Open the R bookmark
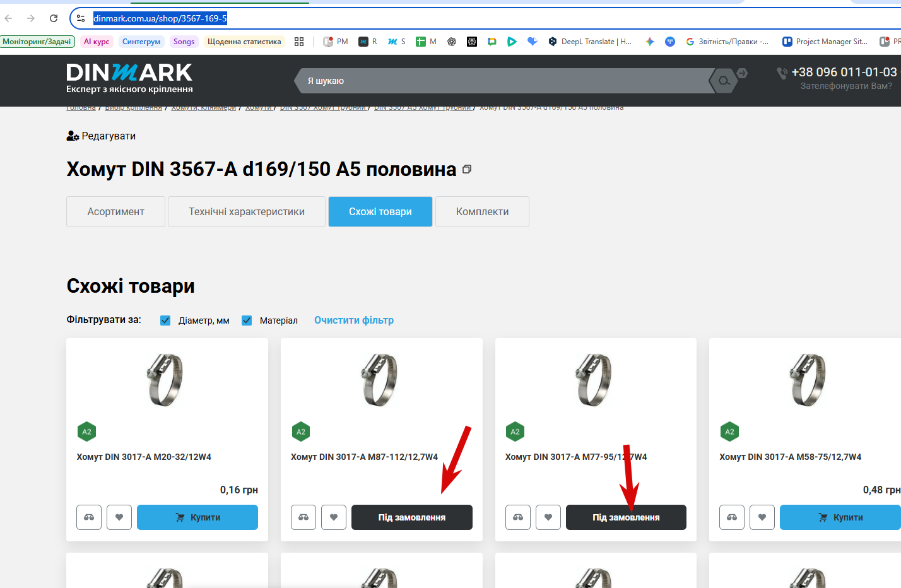Image resolution: width=901 pixels, height=588 pixels. click(x=368, y=42)
